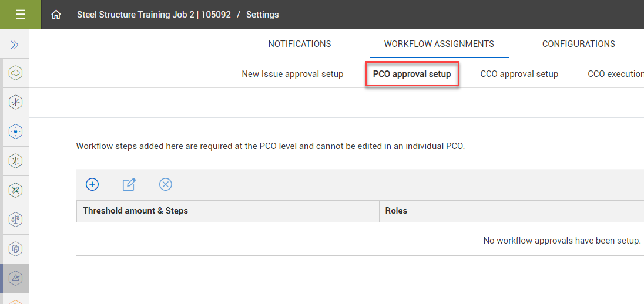Click the edit workflow step icon

pos(129,184)
